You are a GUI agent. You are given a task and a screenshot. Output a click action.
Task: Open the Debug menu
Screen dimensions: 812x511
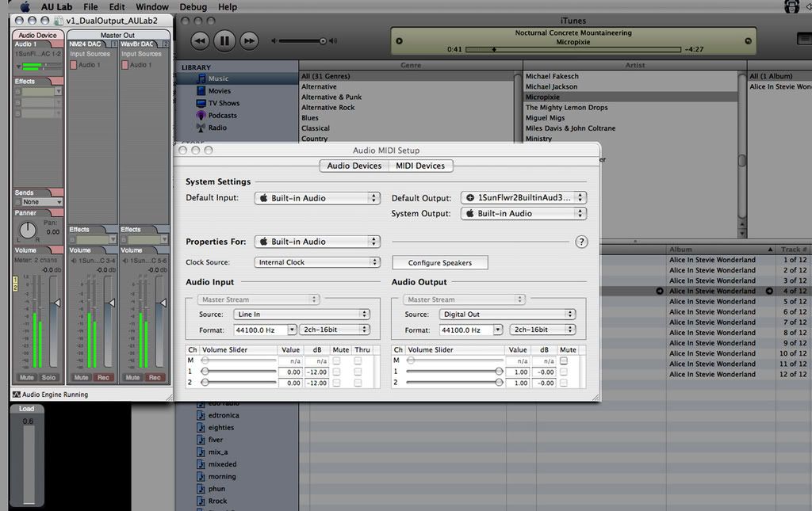193,6
